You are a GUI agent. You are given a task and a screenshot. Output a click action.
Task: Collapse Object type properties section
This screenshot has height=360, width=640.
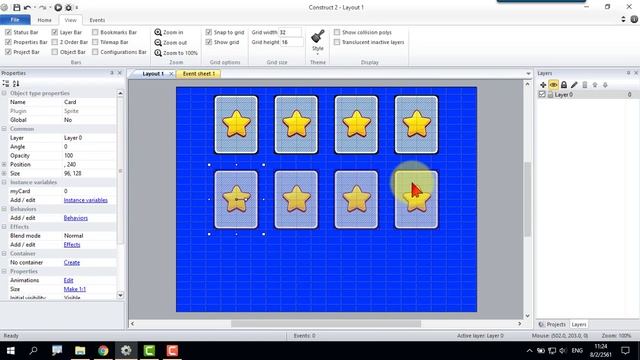pyautogui.click(x=4, y=93)
